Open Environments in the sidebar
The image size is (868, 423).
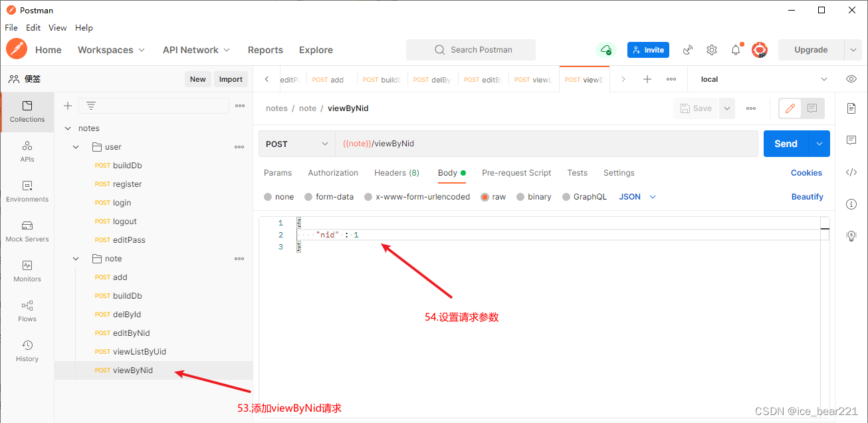[x=27, y=192]
